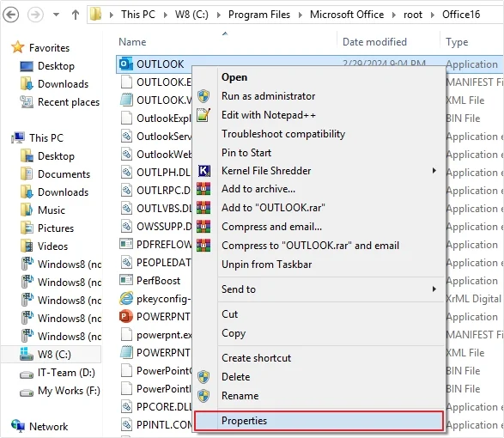The image size is (504, 438).
Task: Choose Open from the context menu
Action: [x=319, y=77]
